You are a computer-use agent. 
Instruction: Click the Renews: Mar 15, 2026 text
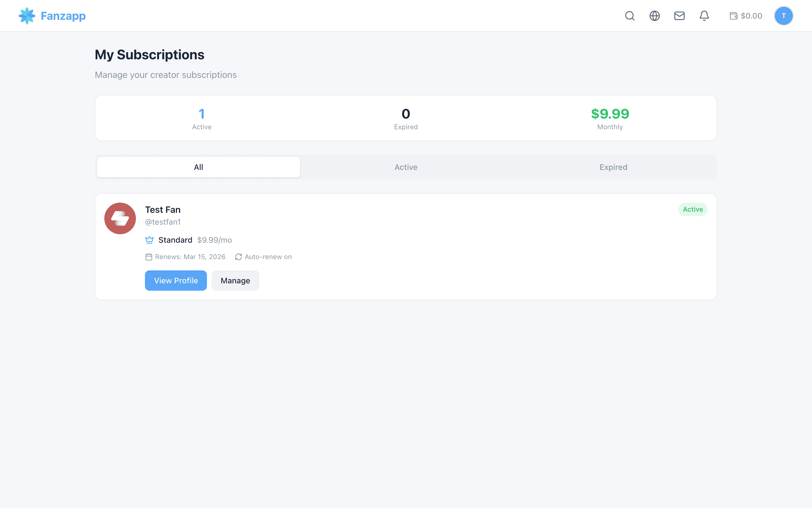coord(190,257)
